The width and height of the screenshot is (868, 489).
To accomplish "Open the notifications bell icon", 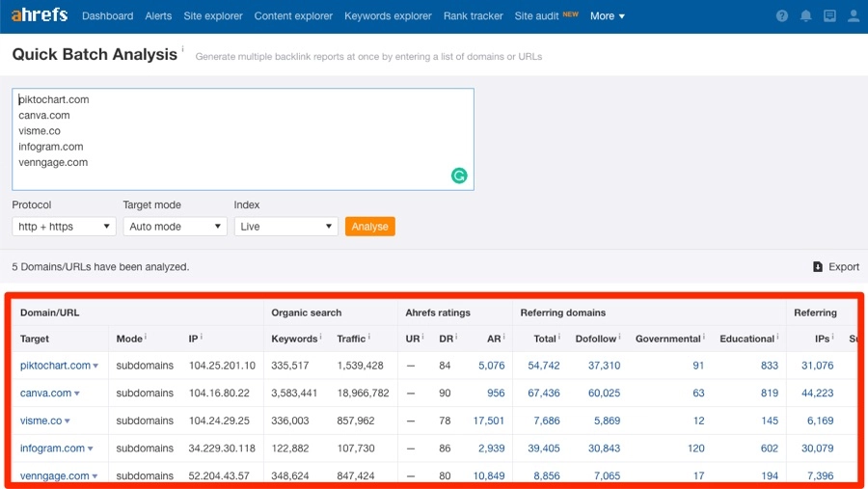I will 805,16.
